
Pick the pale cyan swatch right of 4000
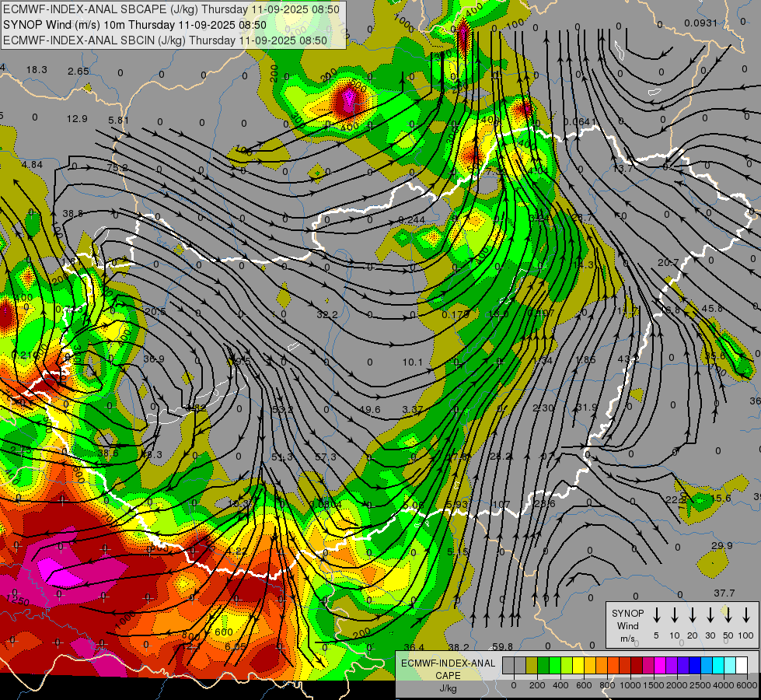click(x=729, y=666)
